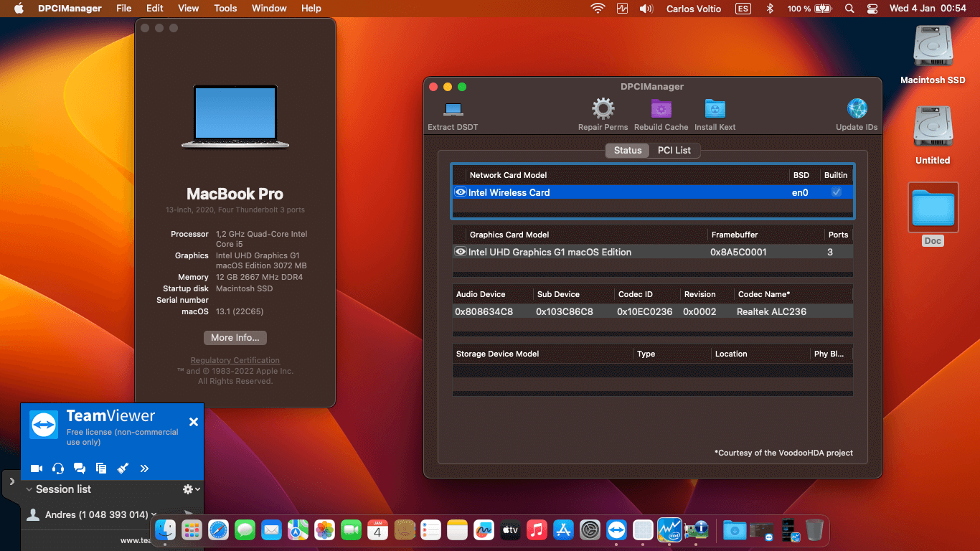This screenshot has width=980, height=551.
Task: Open the TeamViewer chat bubbles icon
Action: click(x=80, y=468)
